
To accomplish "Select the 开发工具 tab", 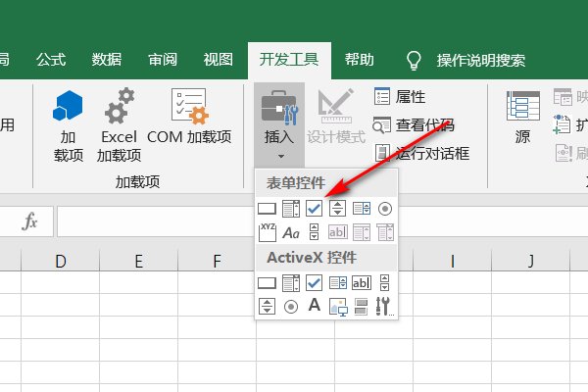I will pyautogui.click(x=289, y=60).
